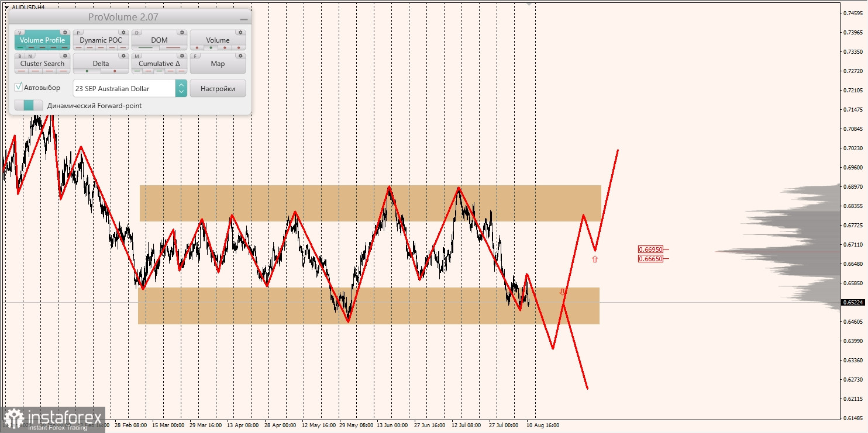Select the green-dot segment under Volume

click(x=211, y=47)
